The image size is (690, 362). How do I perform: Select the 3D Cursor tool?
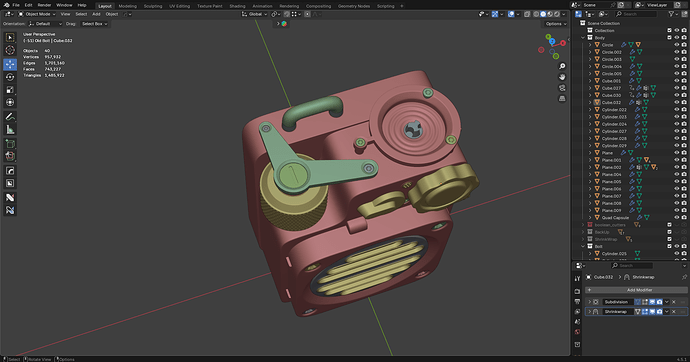click(10, 50)
